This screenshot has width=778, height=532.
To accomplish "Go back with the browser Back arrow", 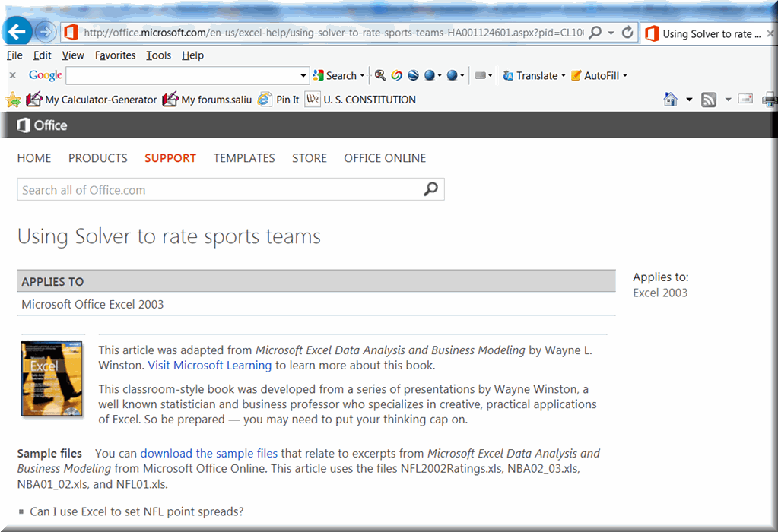I will point(17,32).
